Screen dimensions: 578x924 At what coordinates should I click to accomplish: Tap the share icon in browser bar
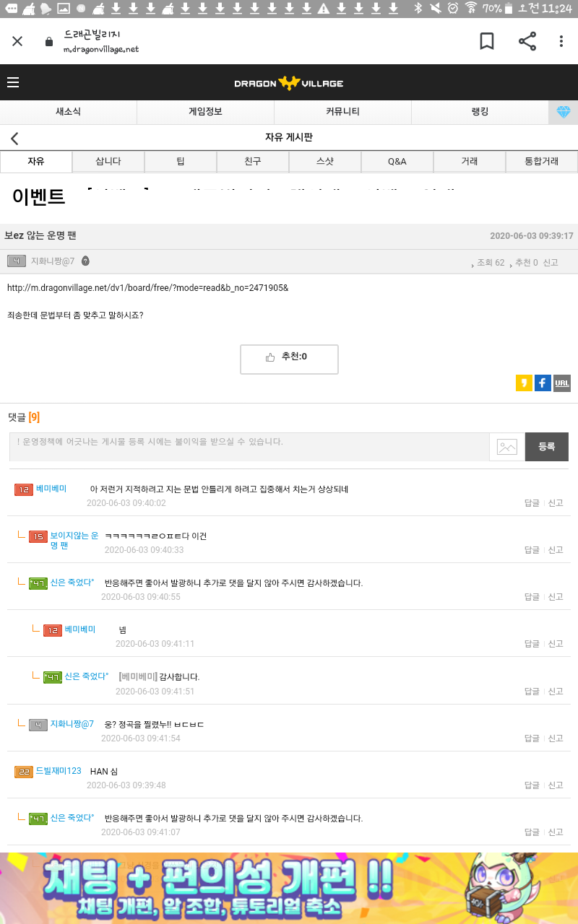pos(527,41)
